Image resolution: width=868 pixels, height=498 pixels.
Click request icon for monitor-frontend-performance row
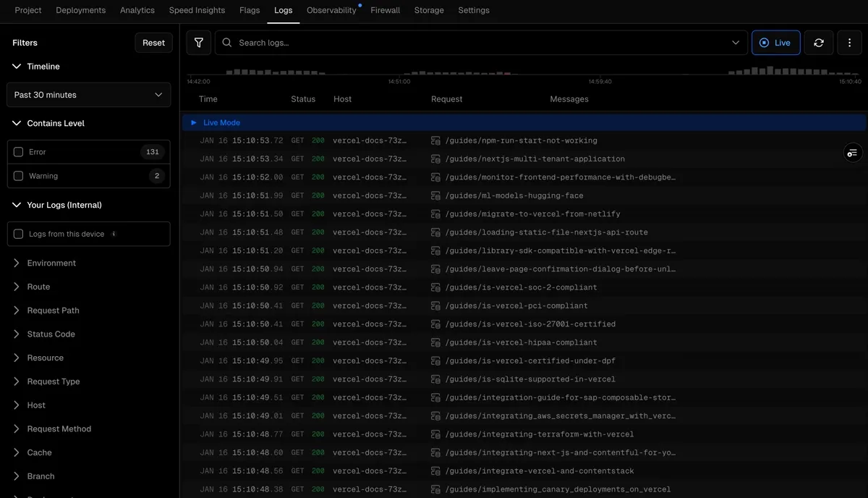pos(435,177)
